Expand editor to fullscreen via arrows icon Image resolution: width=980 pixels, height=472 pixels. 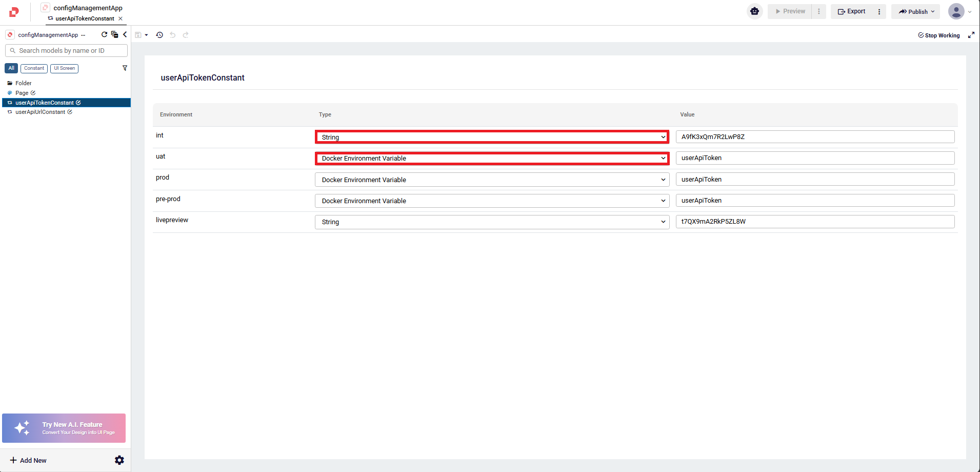point(971,35)
